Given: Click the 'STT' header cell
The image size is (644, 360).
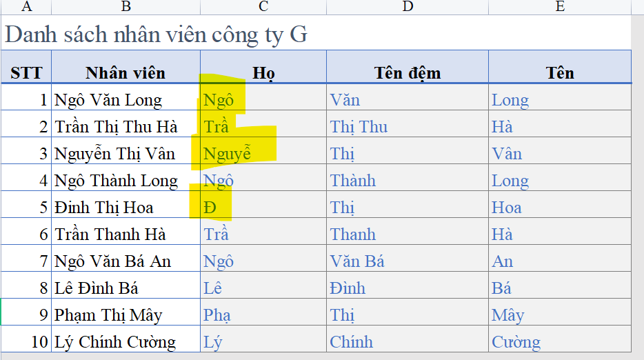Looking at the screenshot, I should pos(26,73).
